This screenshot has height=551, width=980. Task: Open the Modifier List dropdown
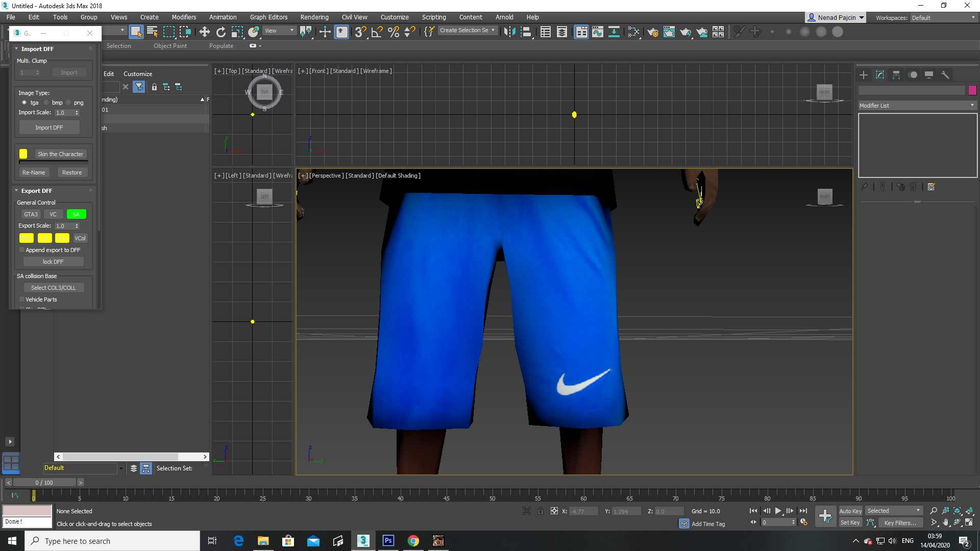coord(917,106)
